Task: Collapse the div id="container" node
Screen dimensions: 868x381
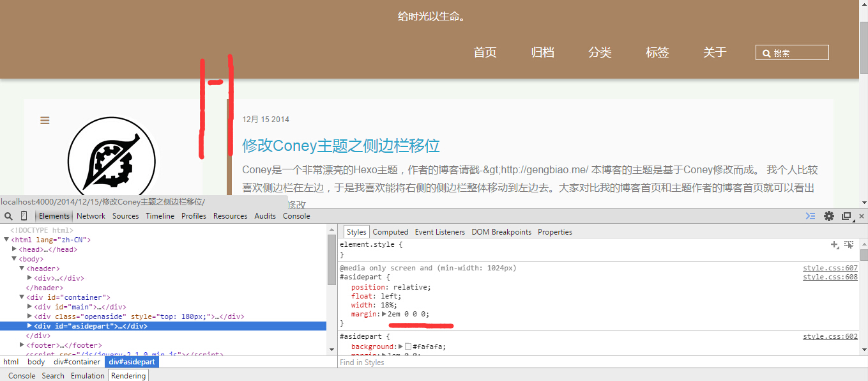Action: [x=22, y=297]
